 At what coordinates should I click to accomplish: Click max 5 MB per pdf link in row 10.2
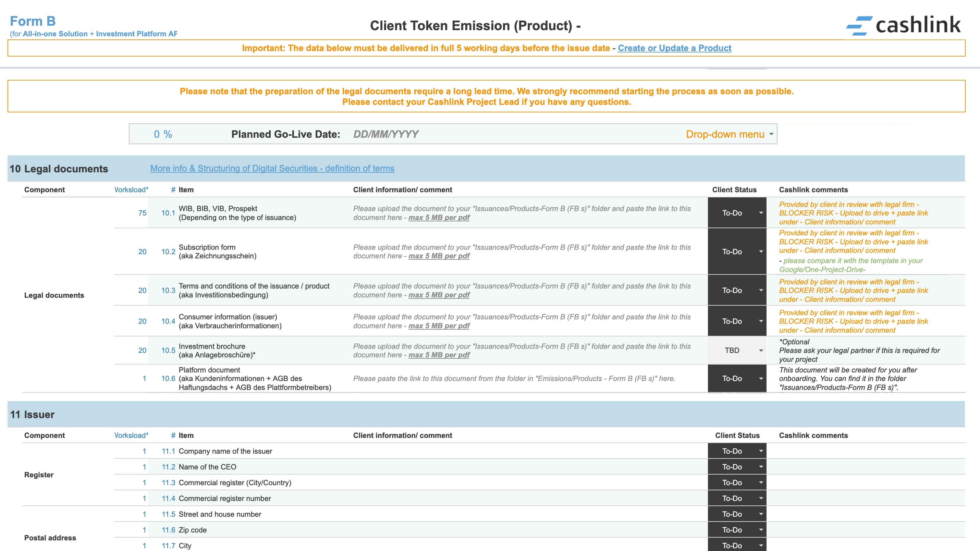tap(439, 256)
